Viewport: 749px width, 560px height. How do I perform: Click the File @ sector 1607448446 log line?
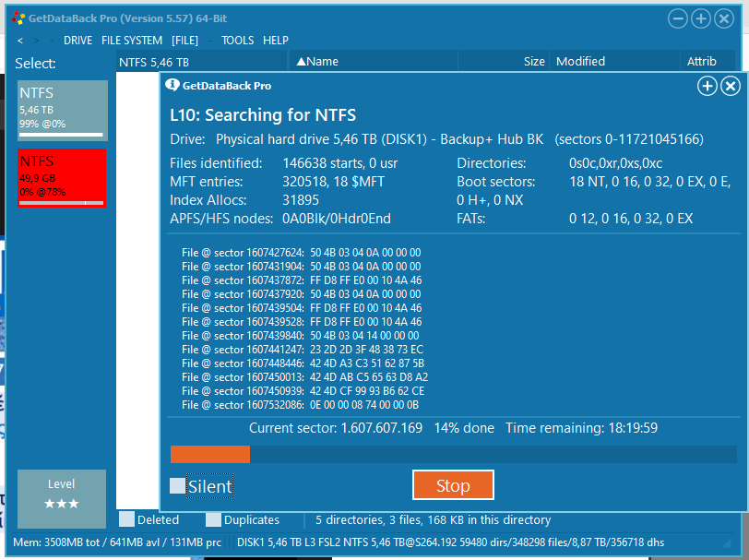tap(303, 363)
